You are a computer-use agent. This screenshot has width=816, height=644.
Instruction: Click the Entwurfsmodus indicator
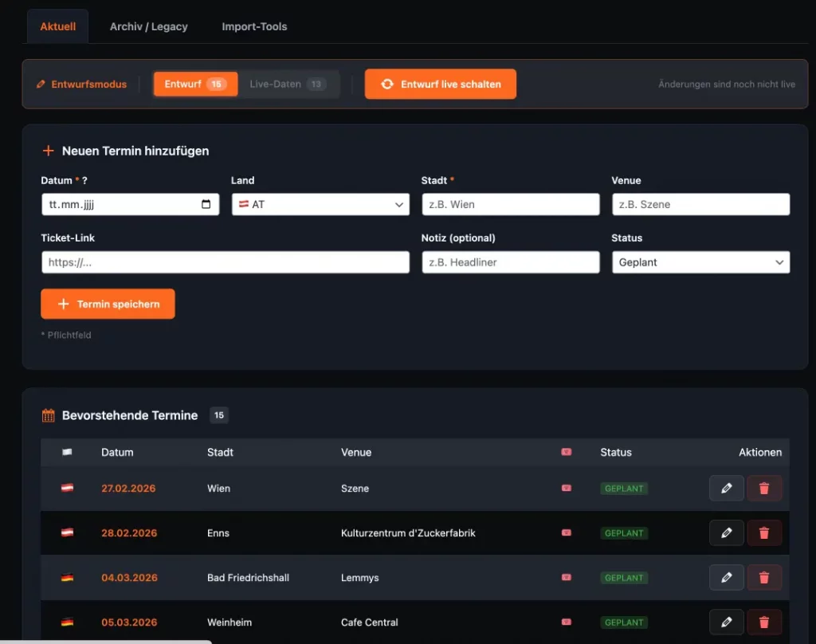click(82, 84)
